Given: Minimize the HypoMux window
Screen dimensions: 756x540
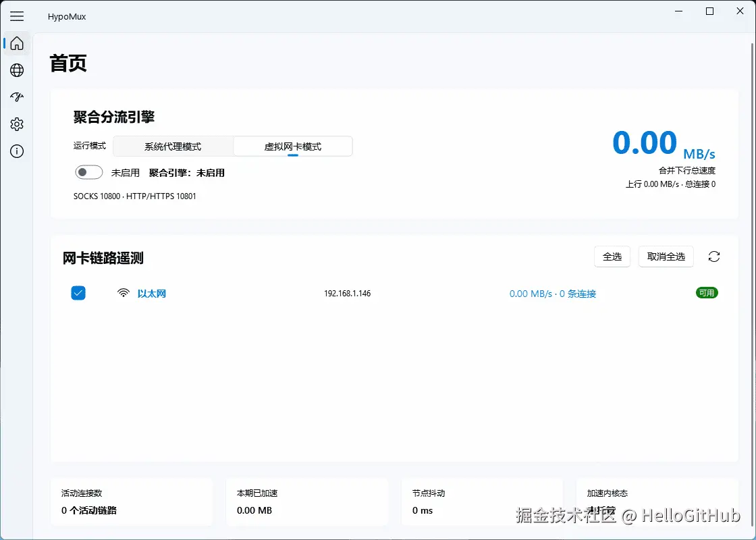Looking at the screenshot, I should coord(679,11).
